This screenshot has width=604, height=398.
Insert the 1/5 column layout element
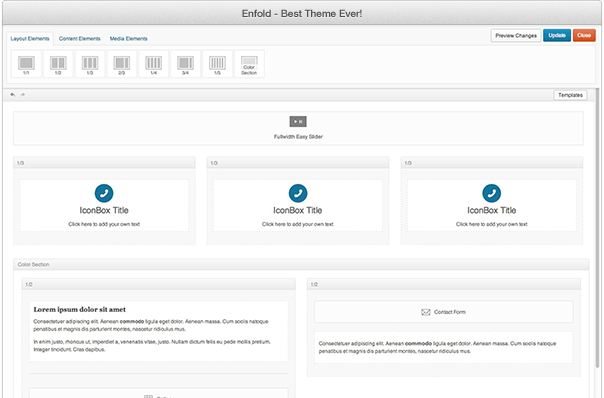pyautogui.click(x=217, y=64)
